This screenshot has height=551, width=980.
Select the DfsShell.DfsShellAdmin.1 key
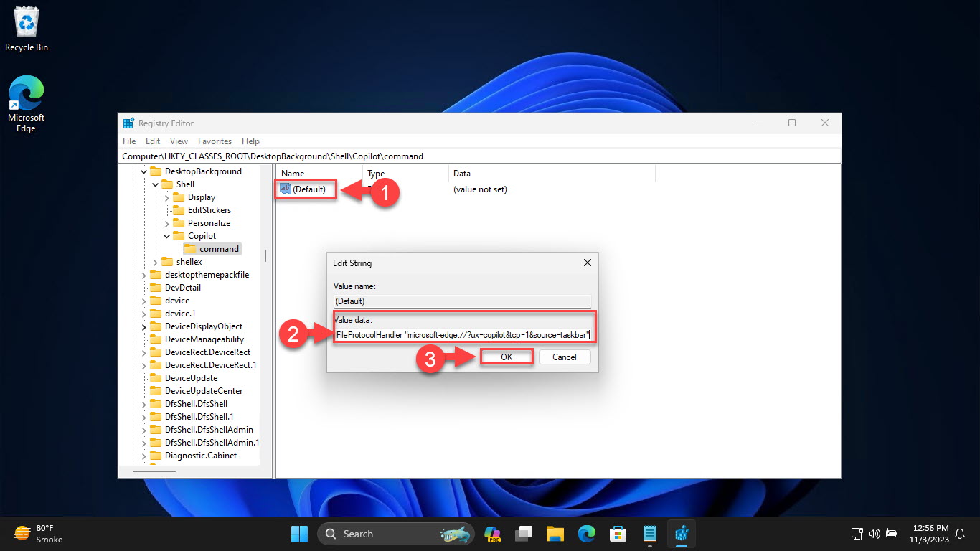point(212,443)
